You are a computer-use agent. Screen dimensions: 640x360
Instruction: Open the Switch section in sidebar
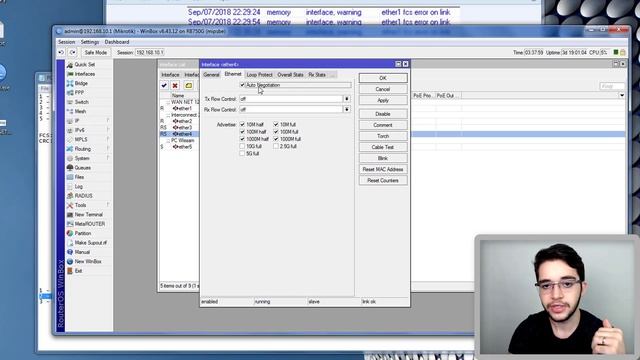coord(81,102)
